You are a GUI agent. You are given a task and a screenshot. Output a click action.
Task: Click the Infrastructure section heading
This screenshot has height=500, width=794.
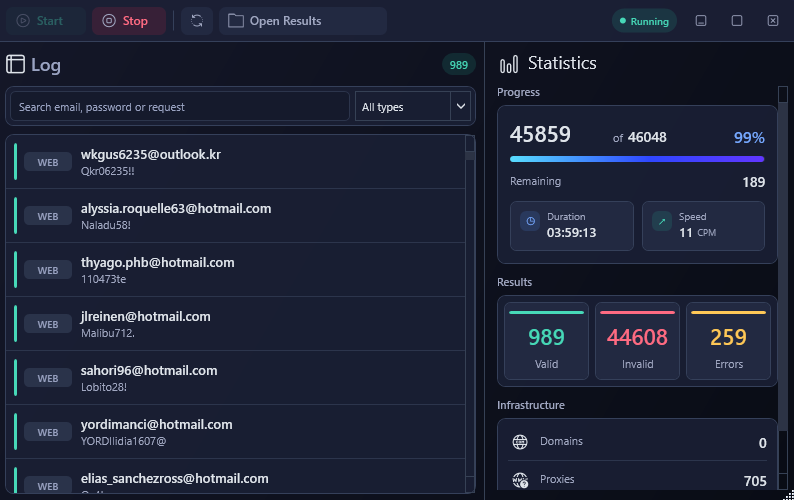(531, 405)
